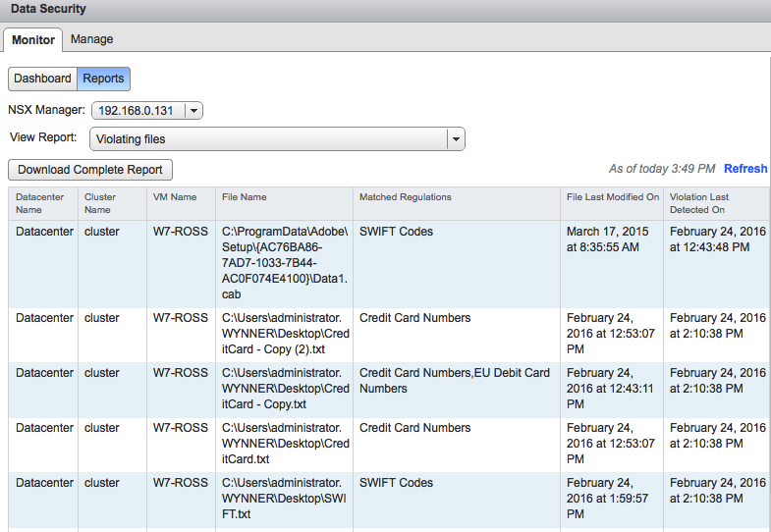The width and height of the screenshot is (771, 532).
Task: Select the CreditCard.txt file path cell
Action: (284, 444)
